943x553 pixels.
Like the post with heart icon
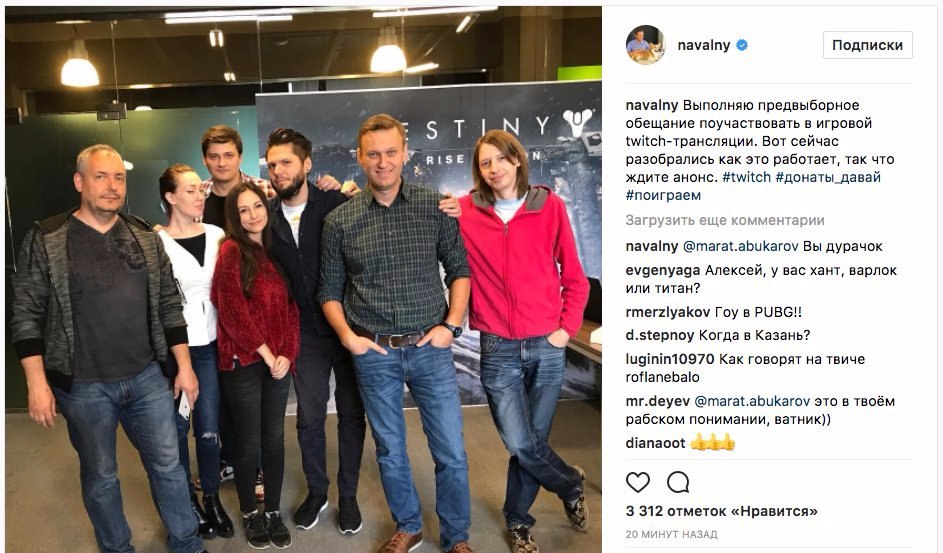coord(637,482)
